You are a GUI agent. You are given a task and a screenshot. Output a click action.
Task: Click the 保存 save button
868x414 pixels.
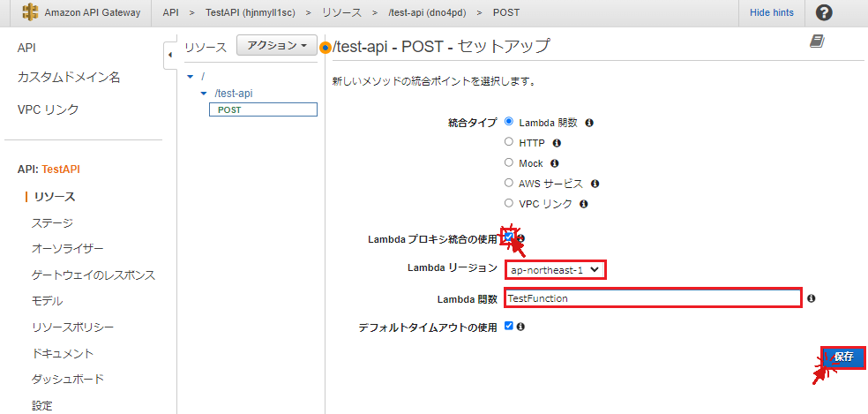(x=843, y=357)
